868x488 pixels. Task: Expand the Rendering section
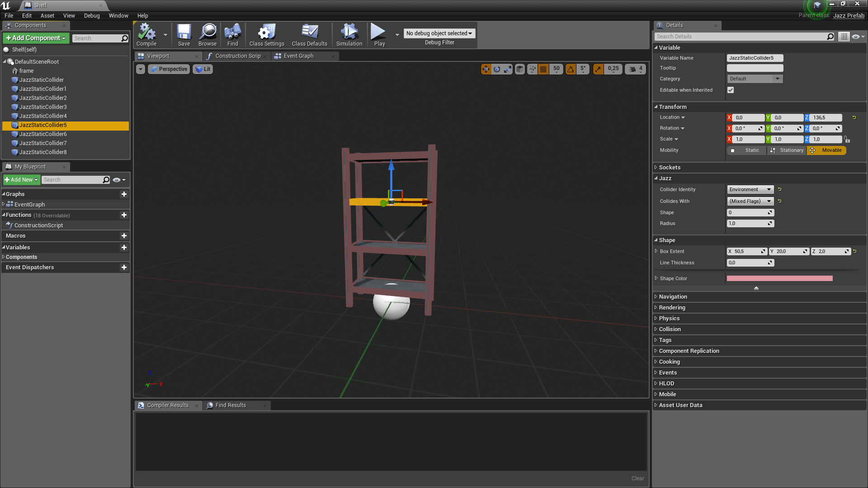pos(656,308)
